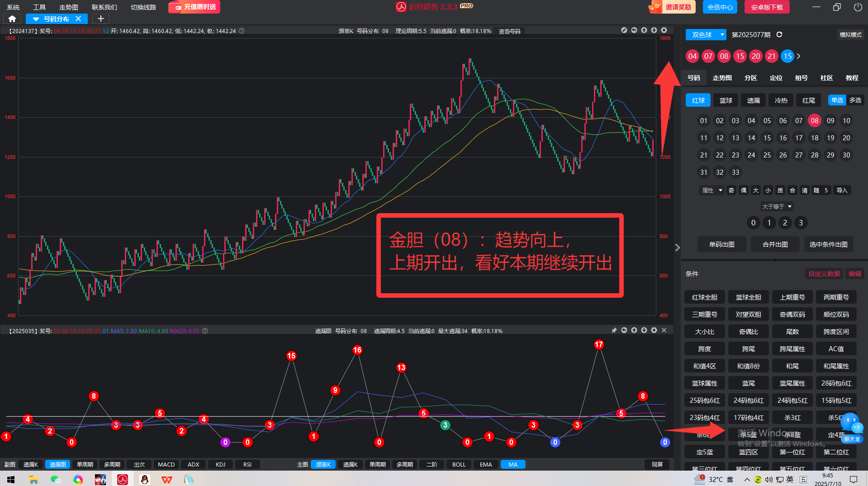Open the 联系我们 menu

tap(104, 7)
